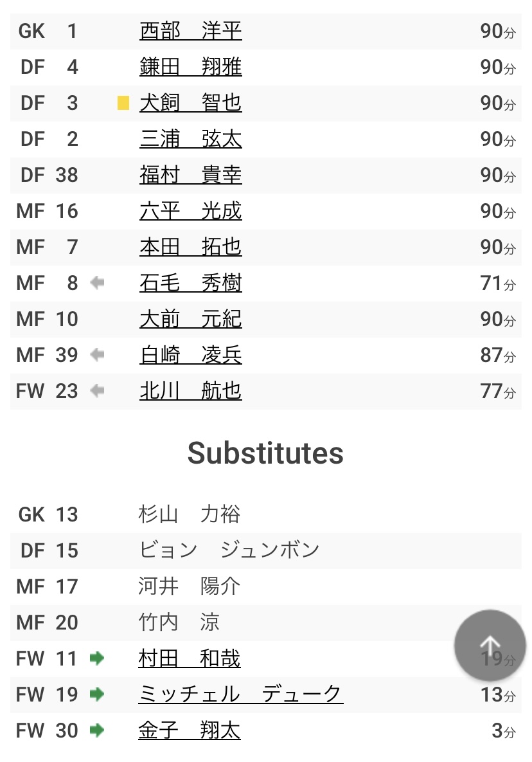Tap the scroll-to-top arrow button
Image resolution: width=532 pixels, height=762 pixels.
[490, 646]
